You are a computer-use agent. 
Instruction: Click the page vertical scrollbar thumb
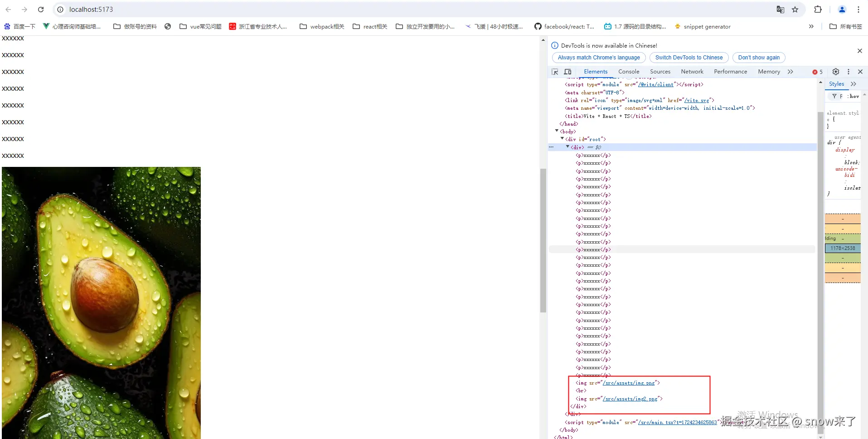543,241
